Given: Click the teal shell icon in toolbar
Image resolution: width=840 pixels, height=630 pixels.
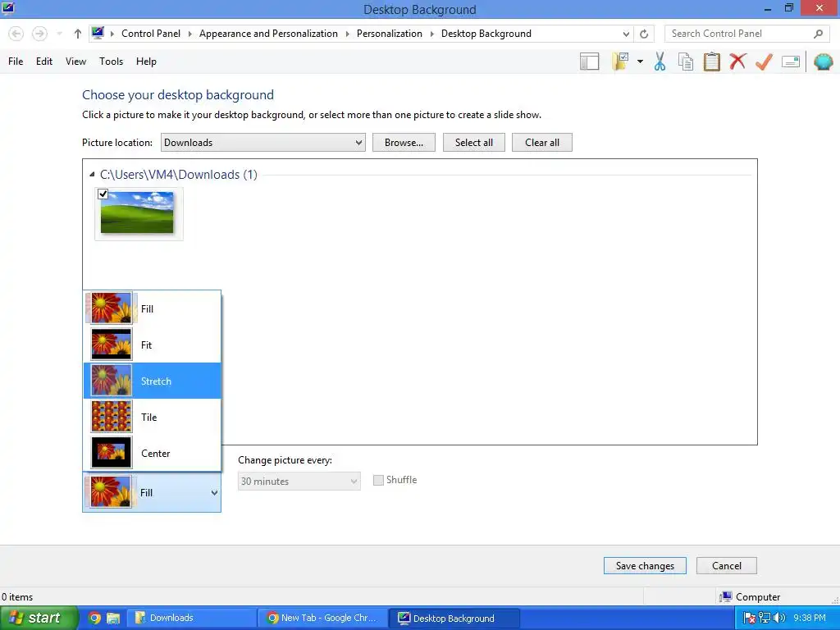Looking at the screenshot, I should [824, 62].
